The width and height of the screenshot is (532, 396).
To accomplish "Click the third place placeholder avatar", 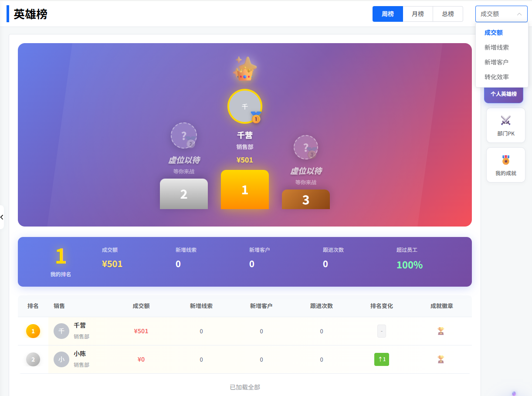I will [305, 147].
